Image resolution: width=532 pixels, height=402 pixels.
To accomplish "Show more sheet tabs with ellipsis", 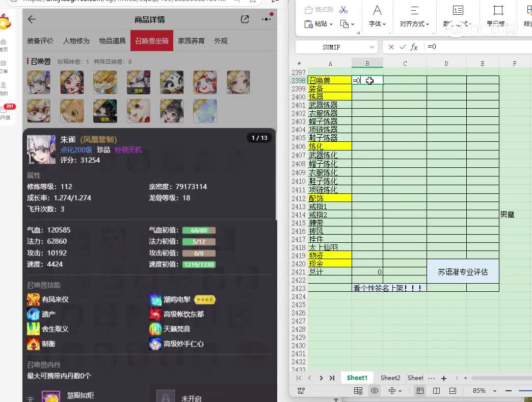I will (432, 378).
